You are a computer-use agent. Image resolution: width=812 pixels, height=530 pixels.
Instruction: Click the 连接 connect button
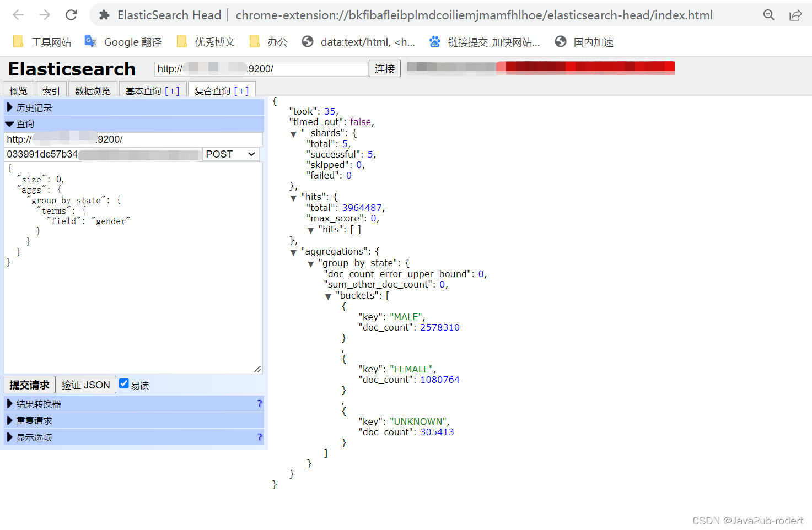click(385, 68)
